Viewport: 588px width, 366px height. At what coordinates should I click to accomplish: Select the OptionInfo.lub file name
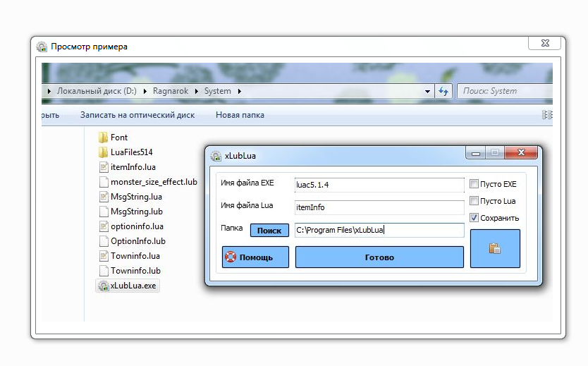pyautogui.click(x=138, y=241)
